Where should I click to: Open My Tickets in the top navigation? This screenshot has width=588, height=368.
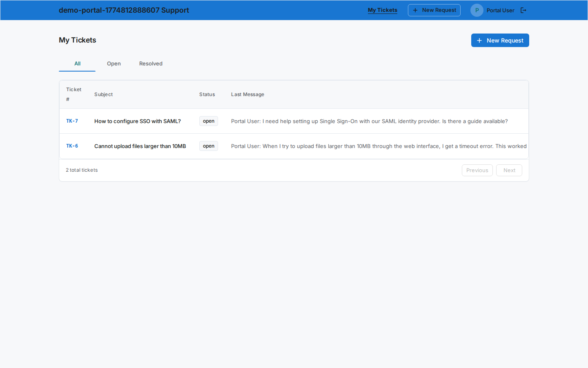[382, 10]
